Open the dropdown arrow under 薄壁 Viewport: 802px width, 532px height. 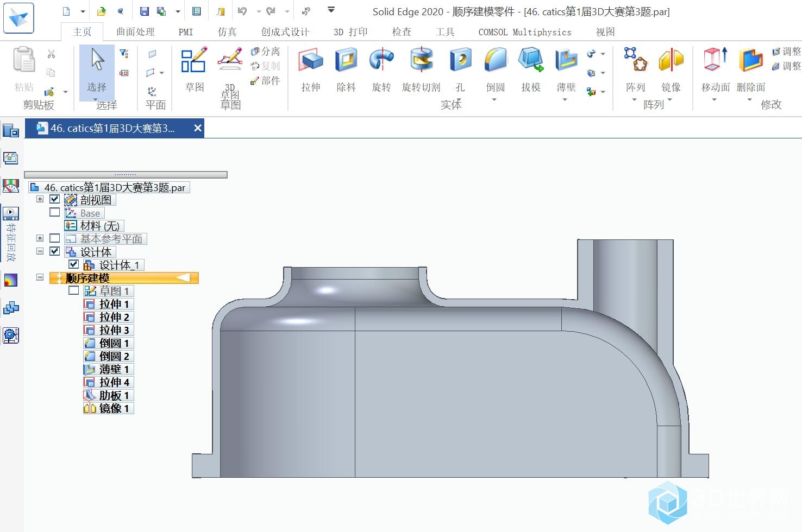coord(565,100)
